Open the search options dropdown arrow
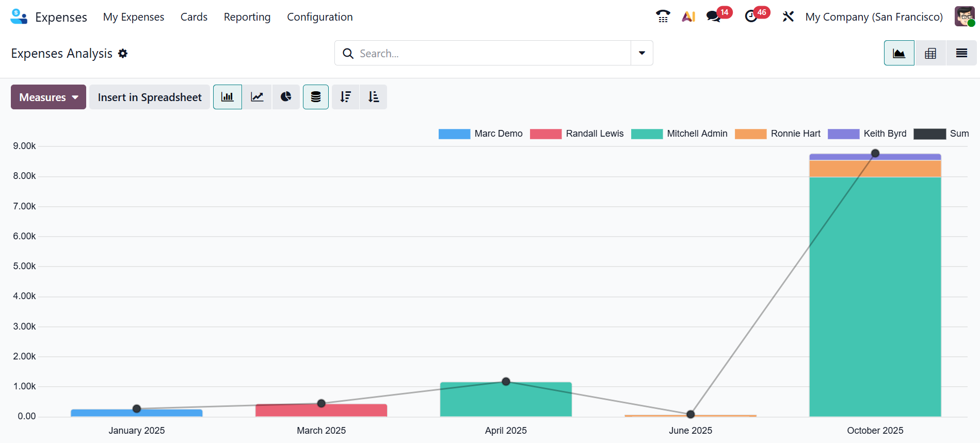The height and width of the screenshot is (443, 980). (x=641, y=53)
